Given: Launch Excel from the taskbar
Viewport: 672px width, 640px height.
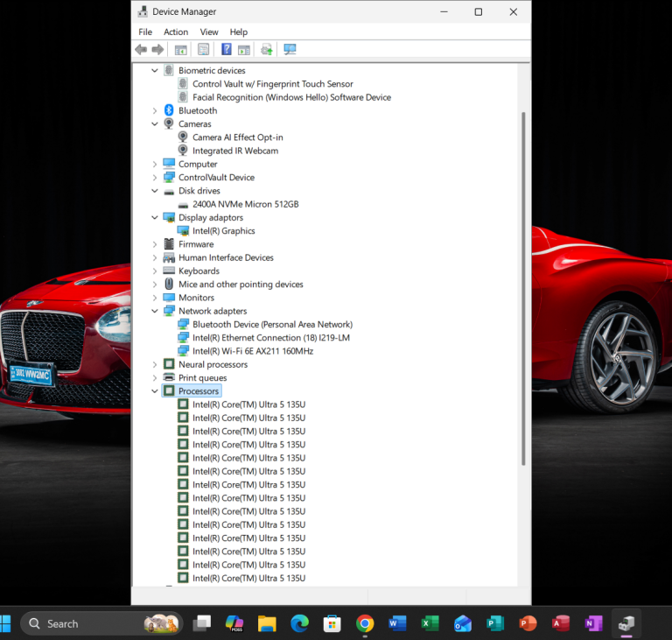Looking at the screenshot, I should pyautogui.click(x=430, y=623).
